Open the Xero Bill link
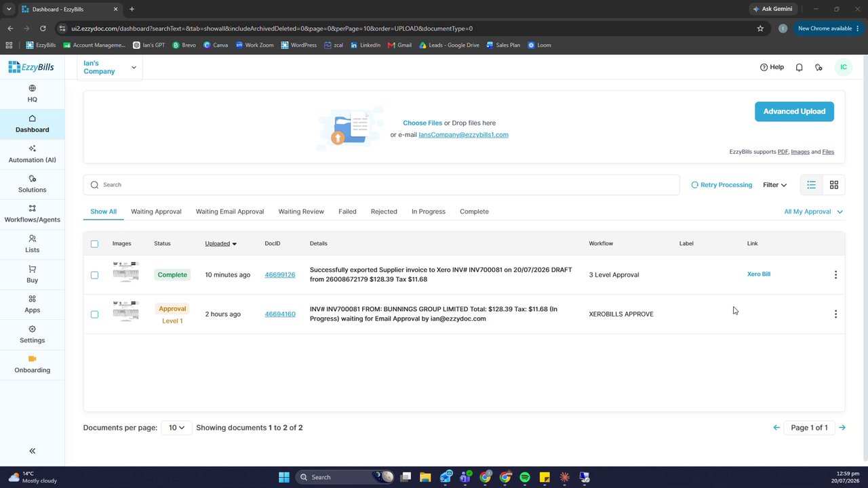The width and height of the screenshot is (868, 488). coord(759,274)
